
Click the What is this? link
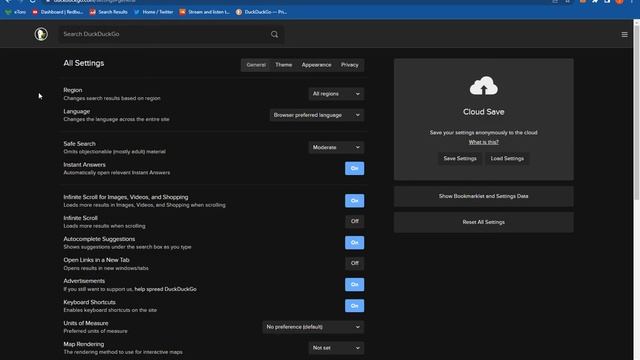[483, 142]
